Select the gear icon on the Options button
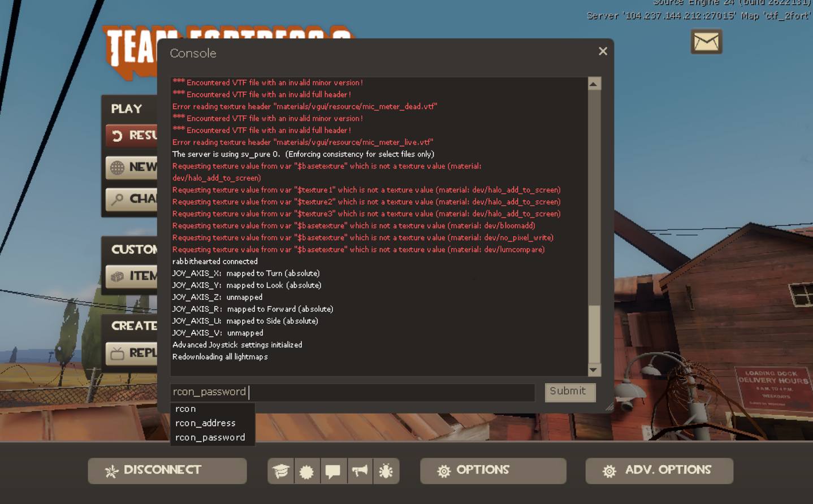 coord(444,470)
